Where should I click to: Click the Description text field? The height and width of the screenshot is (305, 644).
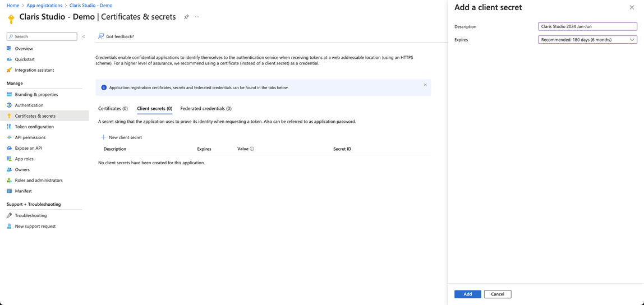(587, 26)
